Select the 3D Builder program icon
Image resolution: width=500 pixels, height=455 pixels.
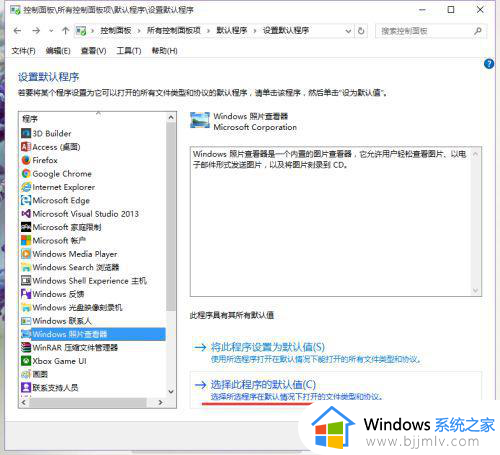tap(26, 133)
